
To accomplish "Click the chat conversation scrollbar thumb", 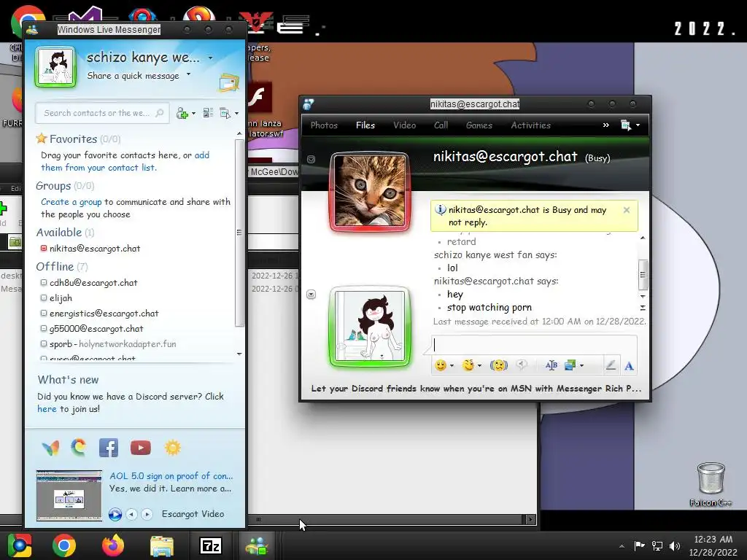I will coord(643,275).
